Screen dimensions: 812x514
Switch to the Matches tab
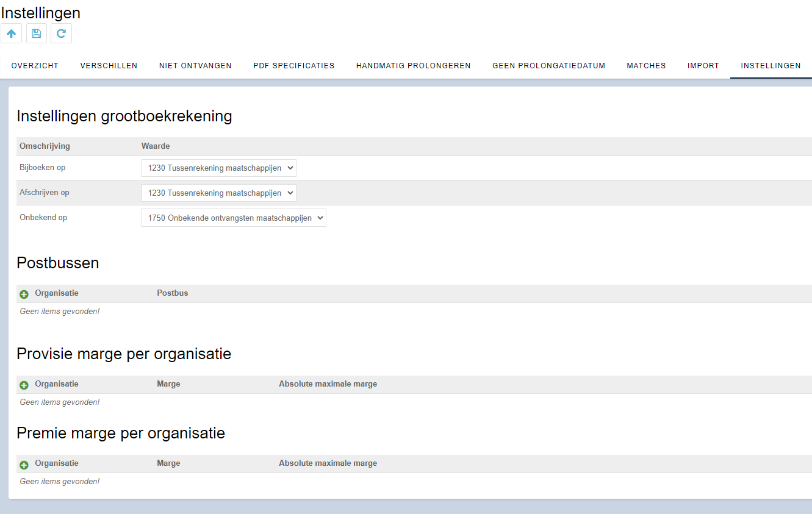646,66
